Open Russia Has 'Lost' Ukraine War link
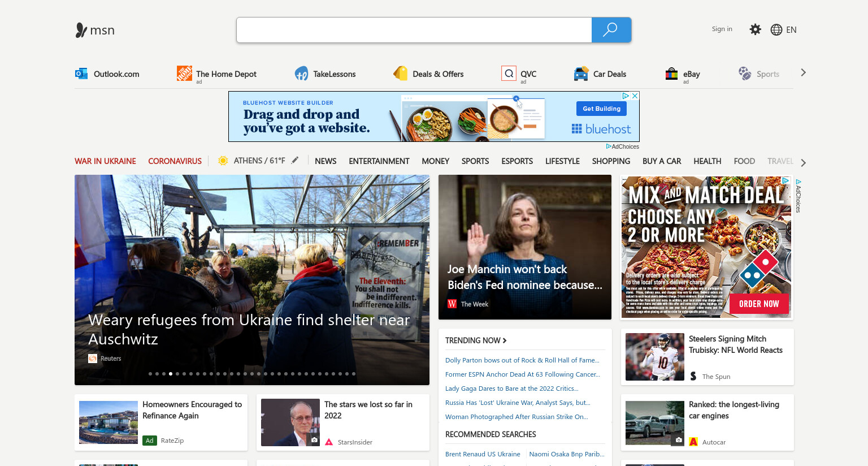Viewport: 868px width, 466px height. coord(518,403)
